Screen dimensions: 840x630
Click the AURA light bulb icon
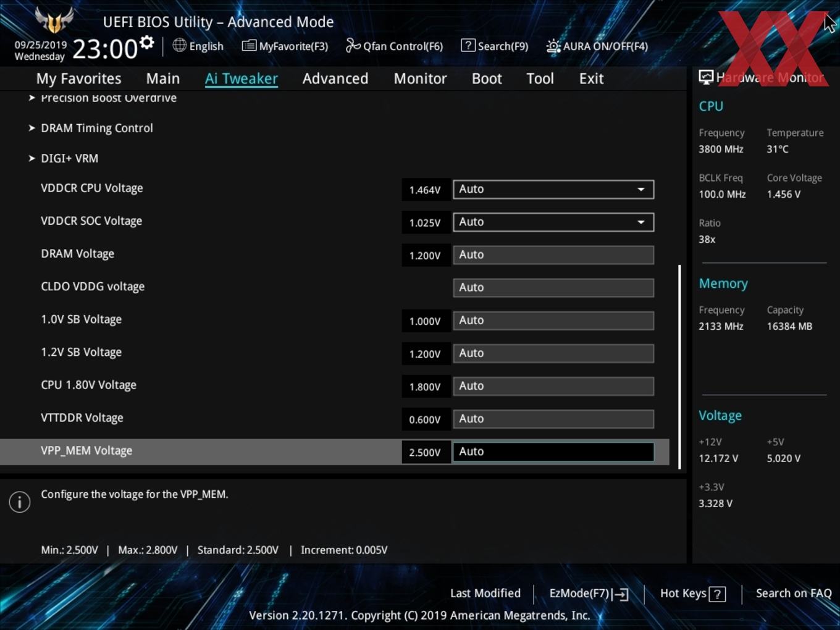[x=553, y=46]
